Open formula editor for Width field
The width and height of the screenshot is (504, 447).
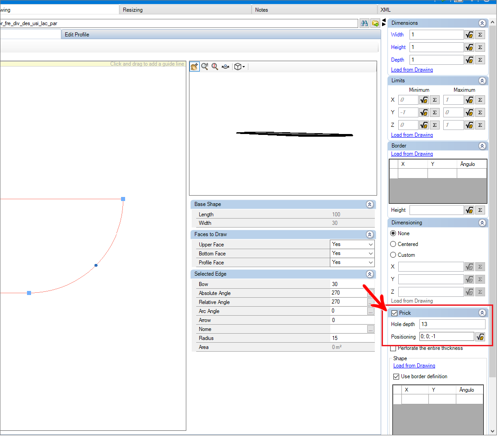pyautogui.click(x=469, y=35)
